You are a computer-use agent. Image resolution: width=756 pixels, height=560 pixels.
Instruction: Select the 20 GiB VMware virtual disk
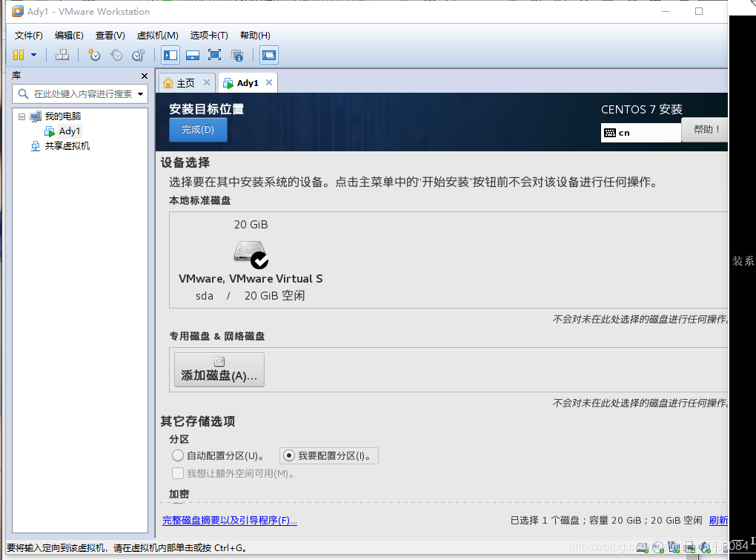click(251, 261)
